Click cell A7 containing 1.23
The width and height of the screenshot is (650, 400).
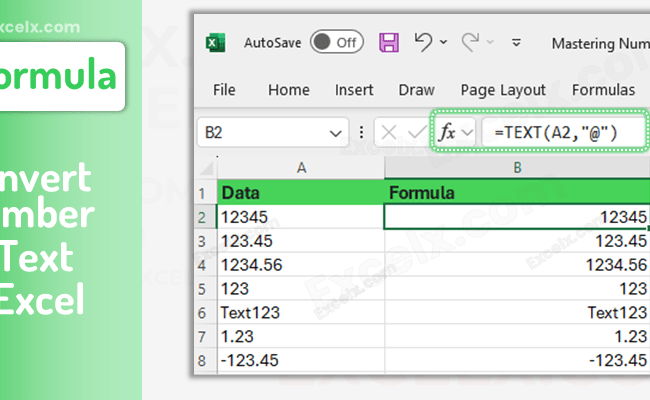[301, 337]
